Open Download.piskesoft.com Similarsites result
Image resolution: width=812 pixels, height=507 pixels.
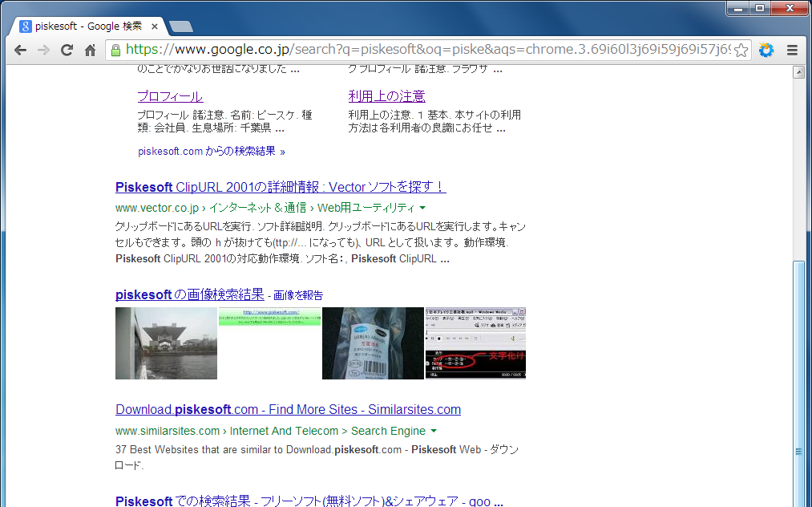[288, 410]
